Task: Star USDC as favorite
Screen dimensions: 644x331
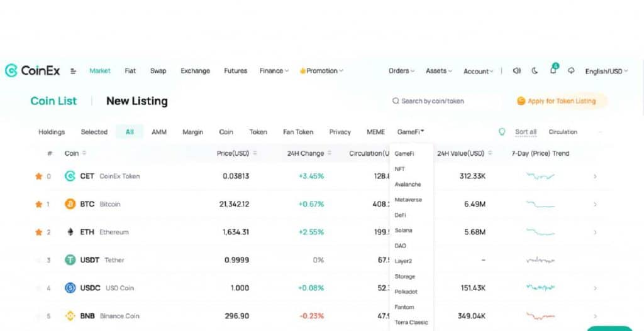Action: tap(38, 288)
